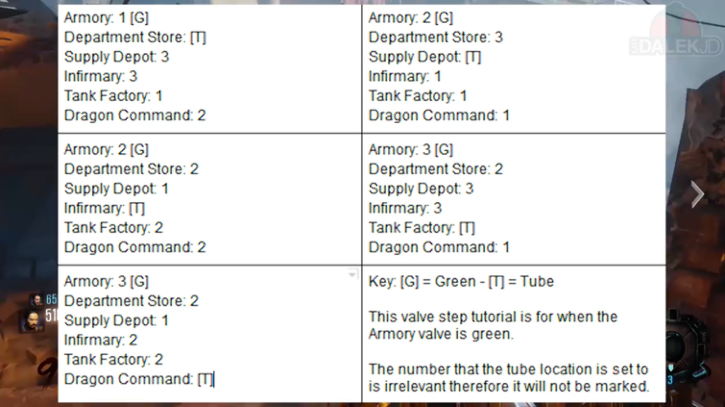The width and height of the screenshot is (725, 407).
Task: Go to next image with right chevron
Action: pyautogui.click(x=697, y=194)
